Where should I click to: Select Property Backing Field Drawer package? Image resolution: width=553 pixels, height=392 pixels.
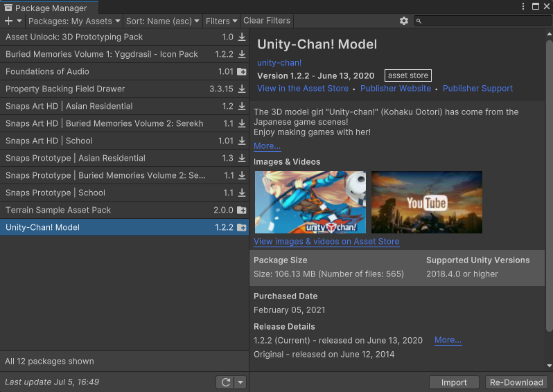click(x=124, y=89)
